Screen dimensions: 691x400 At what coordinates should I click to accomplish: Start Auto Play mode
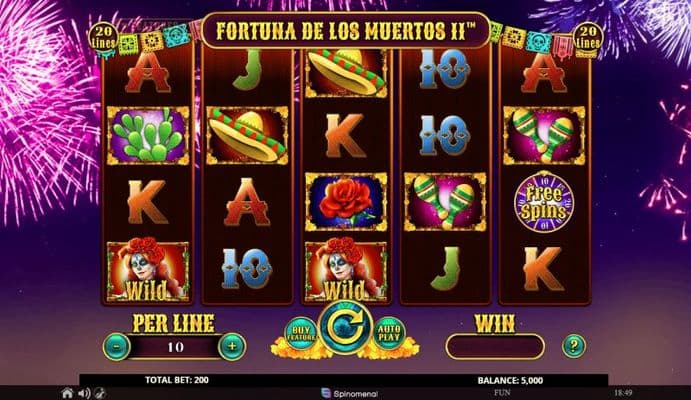(389, 333)
